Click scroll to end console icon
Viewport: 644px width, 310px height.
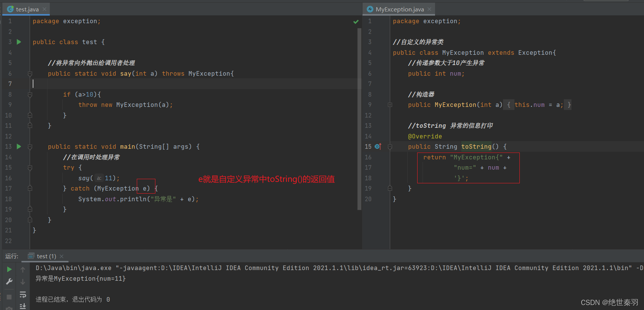[x=23, y=306]
